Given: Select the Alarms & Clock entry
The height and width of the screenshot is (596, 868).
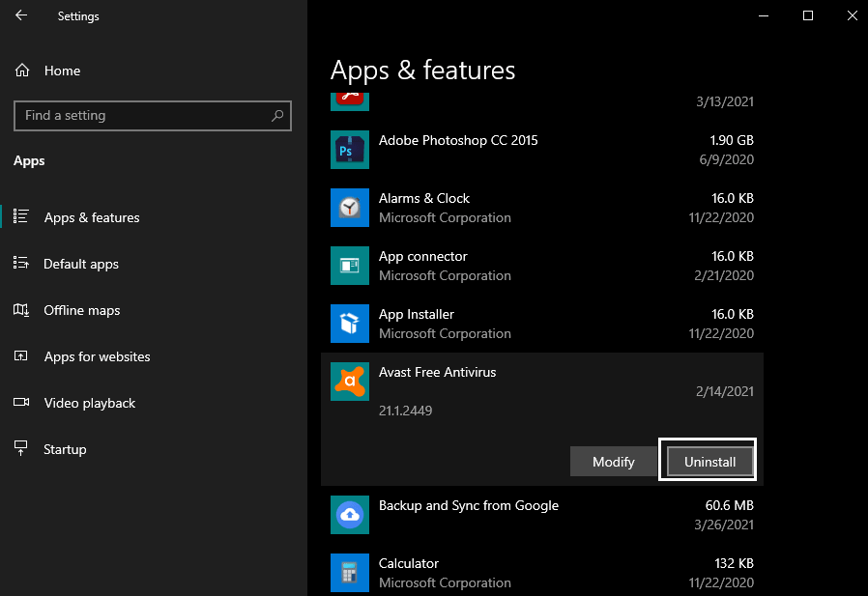Looking at the screenshot, I should [542, 208].
